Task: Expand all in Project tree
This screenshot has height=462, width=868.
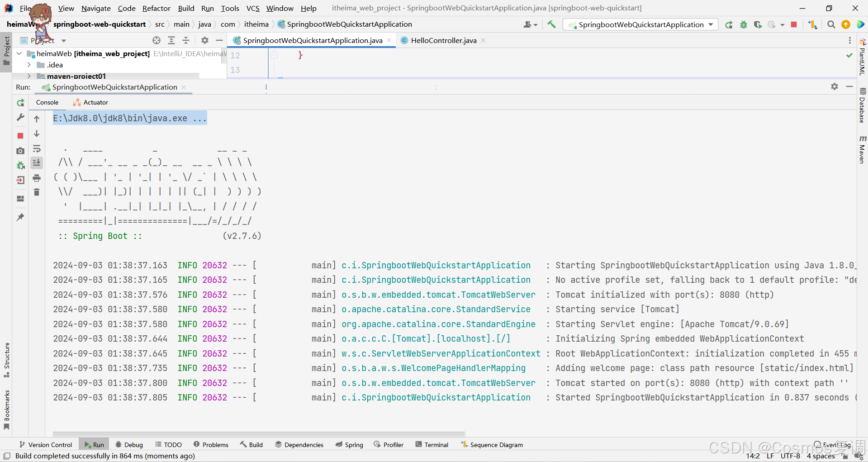Action: tap(171, 40)
